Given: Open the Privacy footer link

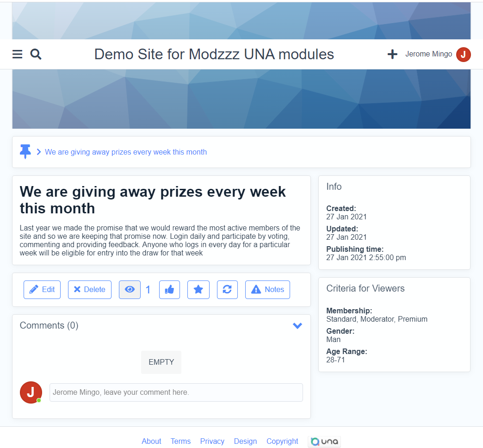Looking at the screenshot, I should click(x=212, y=442).
